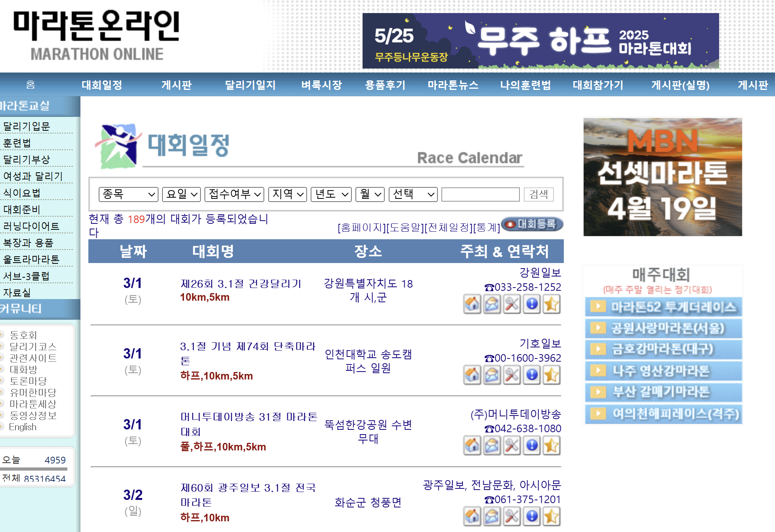Viewport: 775px width, 532px height.
Task: Click the envelope icon for 광주일보 race
Action: [x=492, y=517]
